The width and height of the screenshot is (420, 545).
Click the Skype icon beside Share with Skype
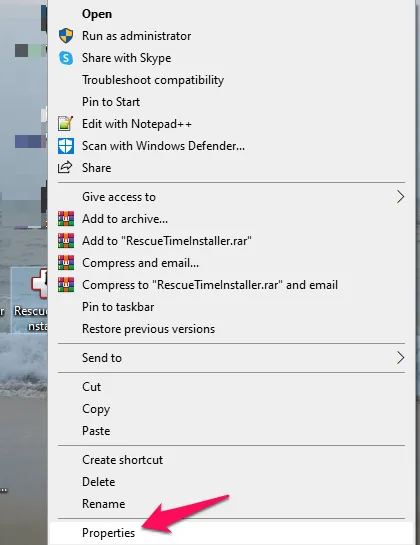(x=66, y=58)
